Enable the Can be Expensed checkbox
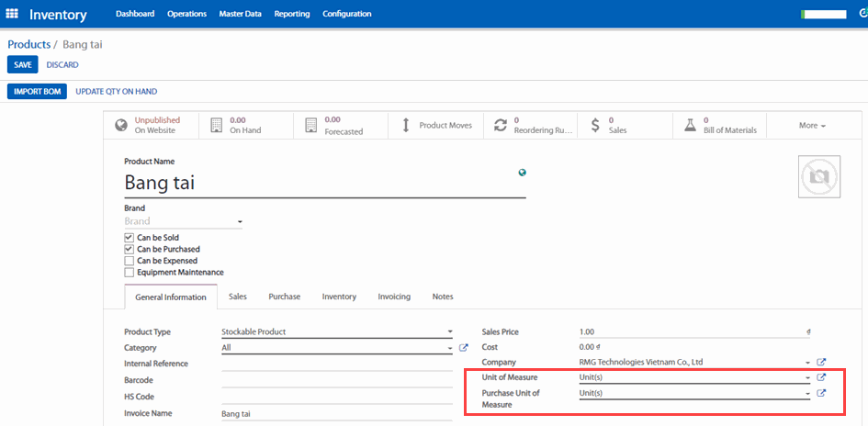 click(x=130, y=261)
